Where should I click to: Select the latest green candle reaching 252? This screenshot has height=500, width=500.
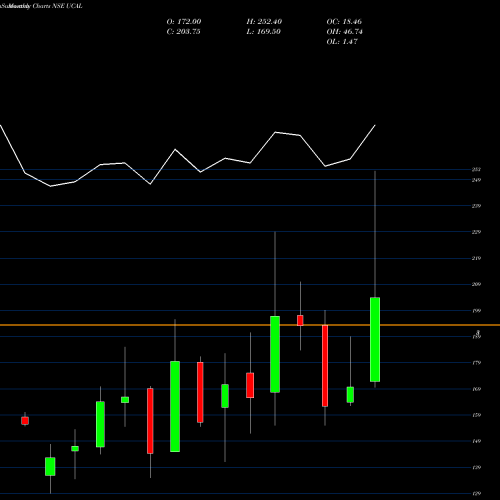point(375,339)
